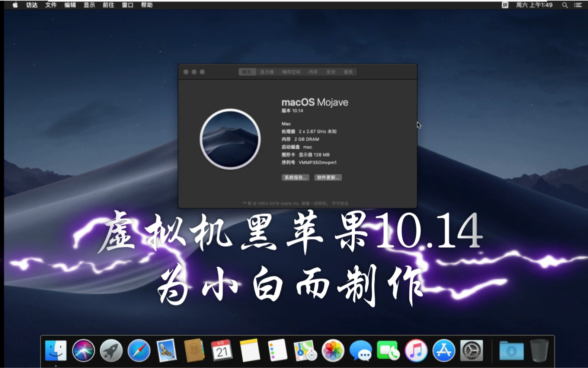Screen dimensions: 588x368
Task: Open Photos flower icon in Dock
Action: coord(333,350)
